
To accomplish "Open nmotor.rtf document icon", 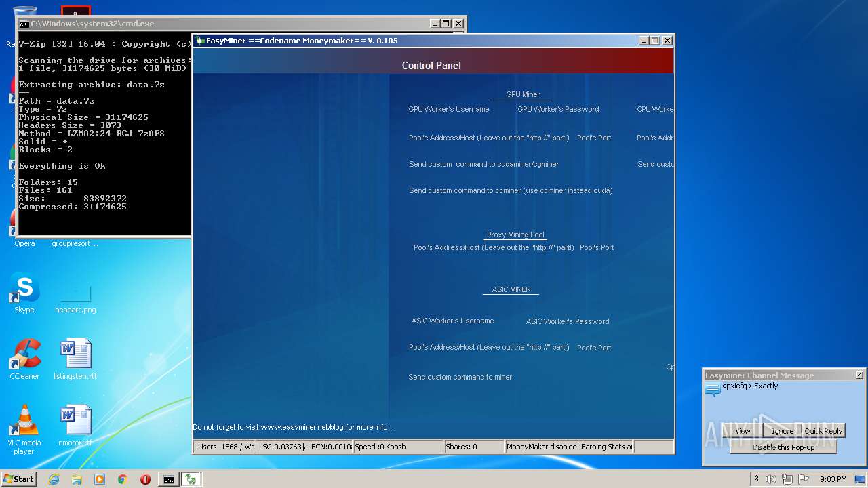I will [75, 426].
